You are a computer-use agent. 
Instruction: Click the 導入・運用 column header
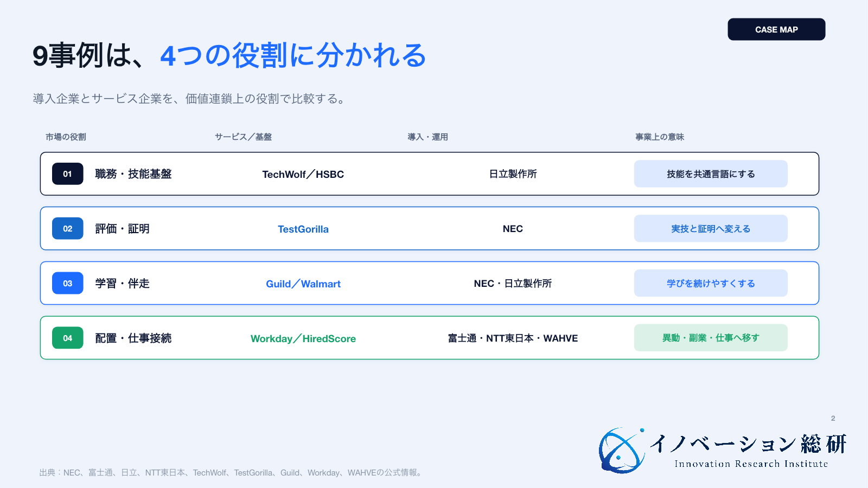pyautogui.click(x=428, y=137)
